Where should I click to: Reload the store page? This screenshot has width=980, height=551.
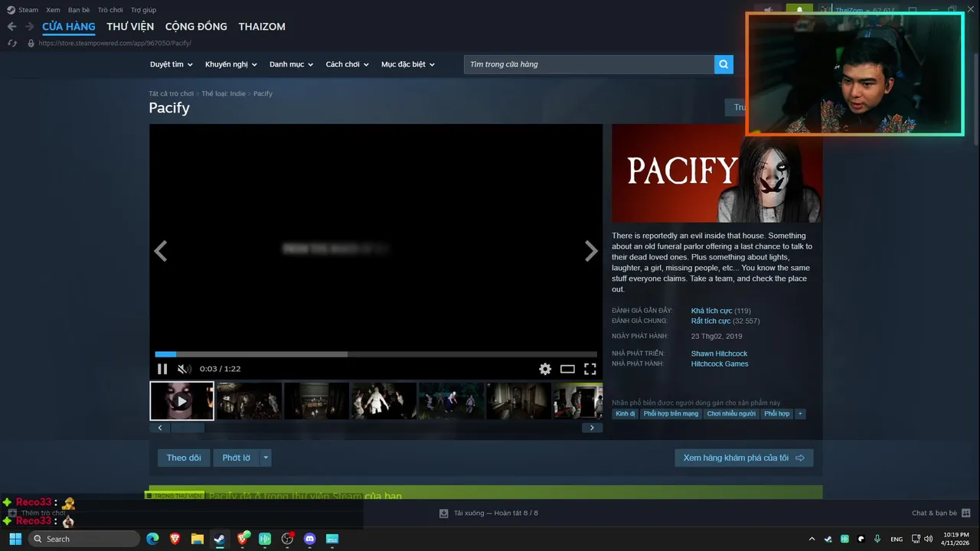[12, 44]
